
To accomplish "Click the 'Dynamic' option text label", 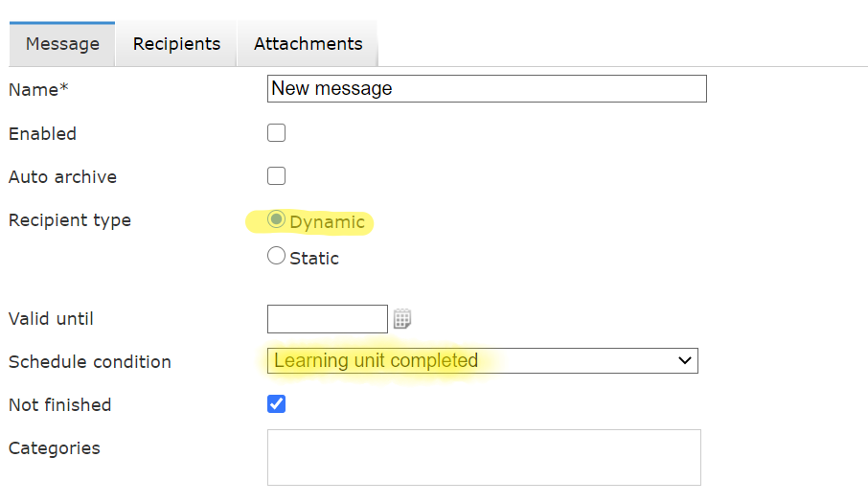I will 327,222.
